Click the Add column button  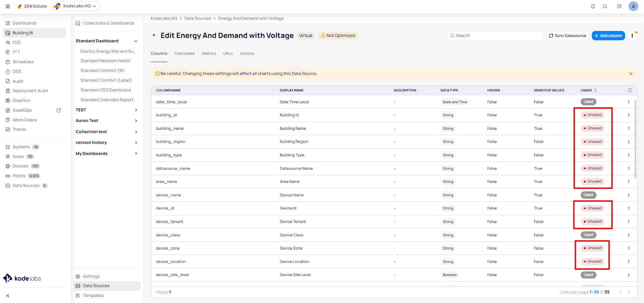coord(608,36)
